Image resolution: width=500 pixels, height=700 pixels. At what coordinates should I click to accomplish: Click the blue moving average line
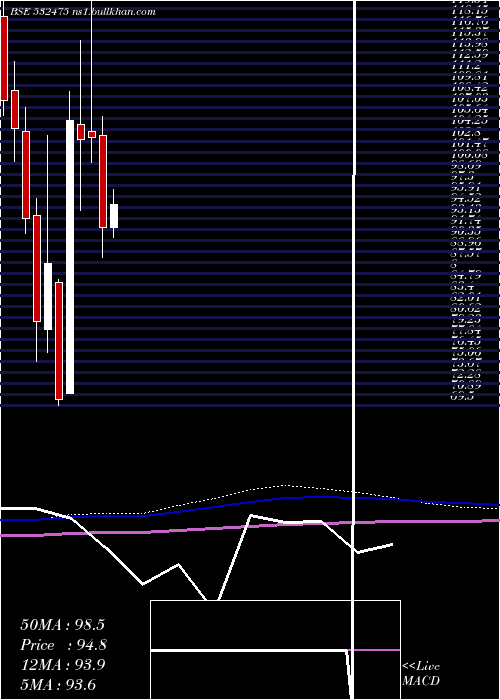pos(250,508)
